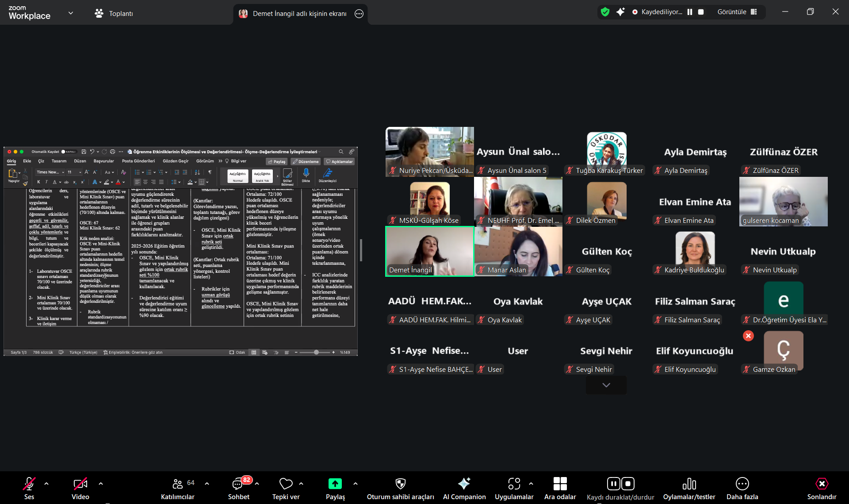Viewport: 849px width, 504px height.
Task: Click the red Sonlandır end button
Action: [821, 484]
